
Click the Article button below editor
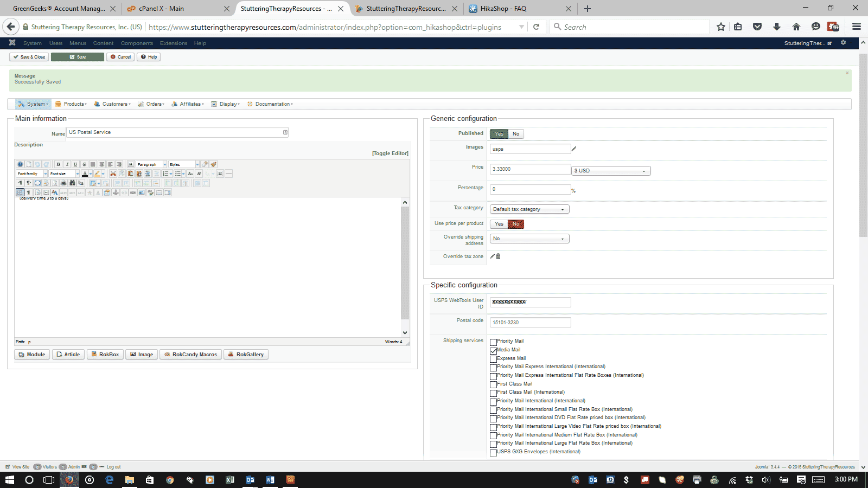pos(68,355)
